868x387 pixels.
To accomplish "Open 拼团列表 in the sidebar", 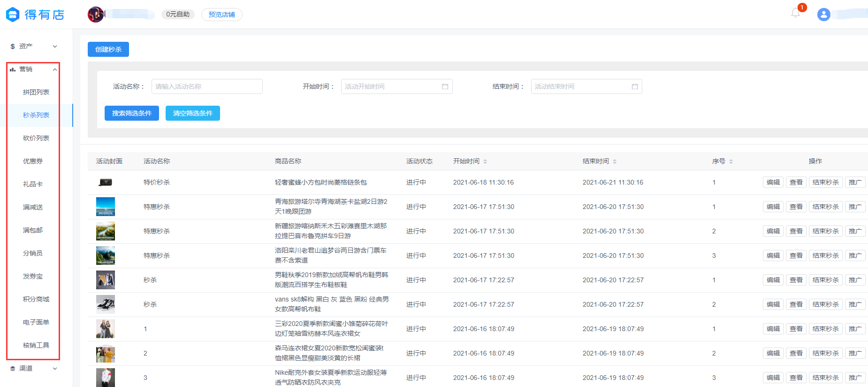I will pyautogui.click(x=36, y=92).
